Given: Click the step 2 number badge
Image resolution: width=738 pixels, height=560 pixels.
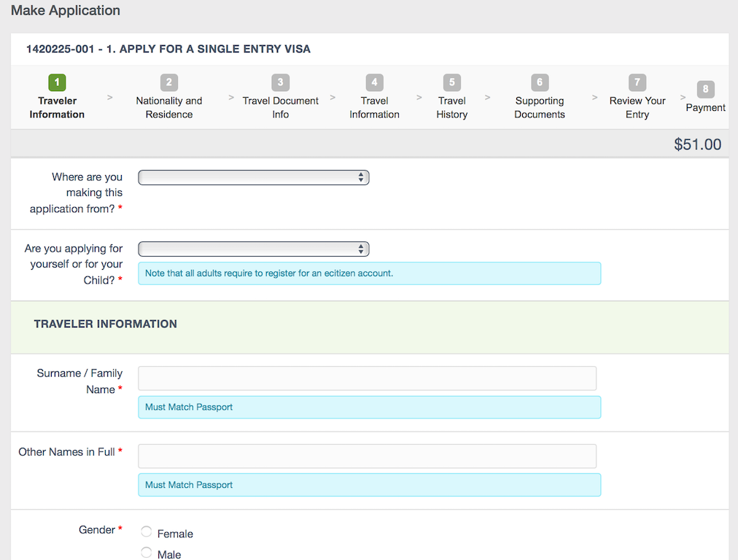Looking at the screenshot, I should [168, 82].
